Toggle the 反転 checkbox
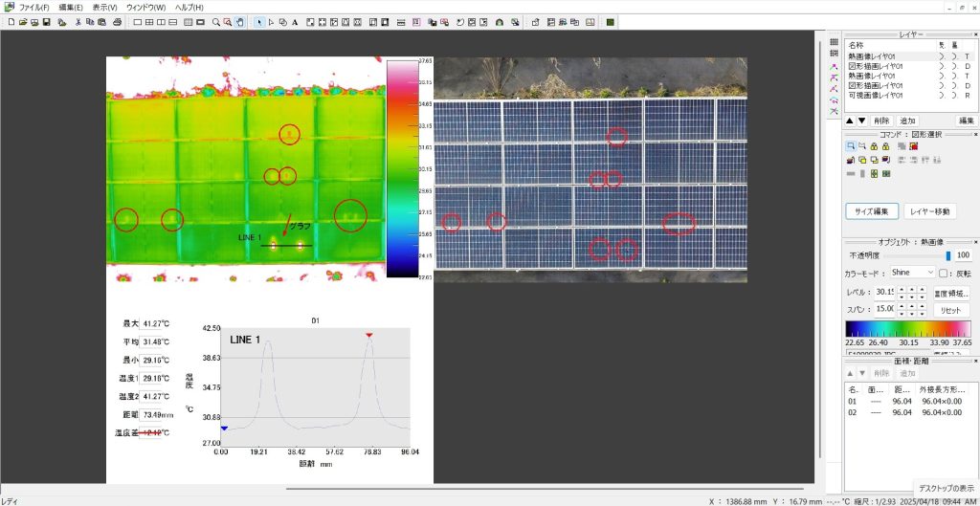 click(944, 273)
